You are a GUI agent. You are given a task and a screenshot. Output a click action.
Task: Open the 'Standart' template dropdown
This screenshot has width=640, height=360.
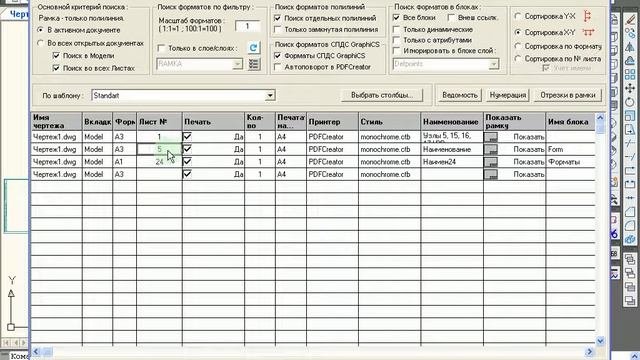click(270, 96)
